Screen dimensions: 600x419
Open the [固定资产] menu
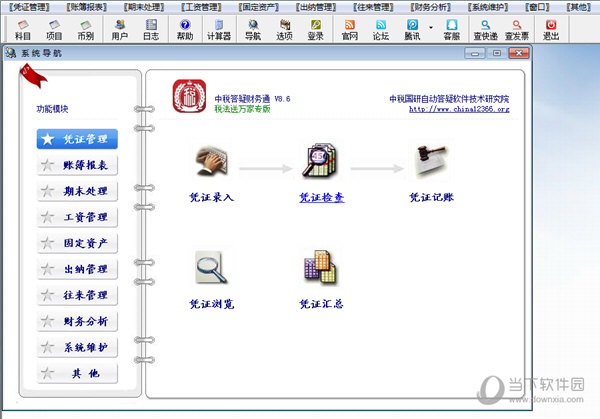(x=259, y=7)
